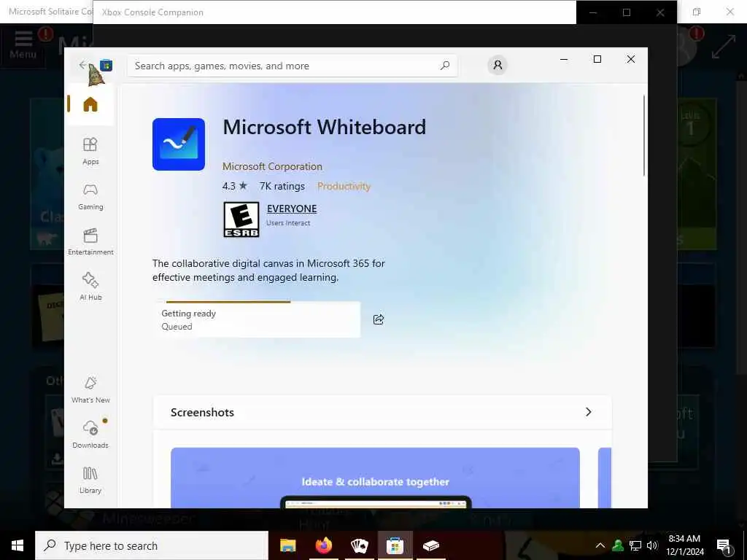The image size is (747, 560).
Task: Open the Windows Start menu
Action: (x=18, y=545)
